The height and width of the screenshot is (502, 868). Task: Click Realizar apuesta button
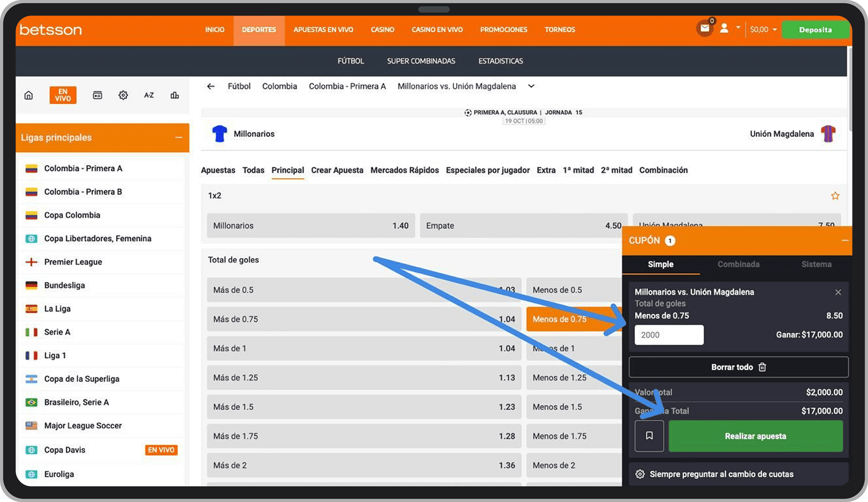tap(756, 436)
